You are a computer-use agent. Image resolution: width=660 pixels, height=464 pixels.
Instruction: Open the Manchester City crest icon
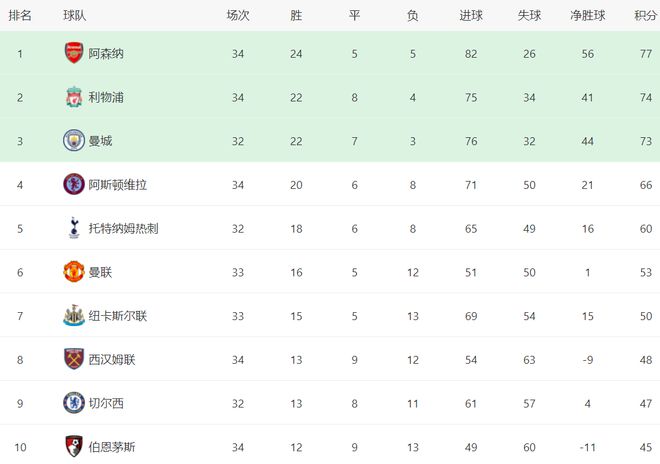tap(74, 141)
